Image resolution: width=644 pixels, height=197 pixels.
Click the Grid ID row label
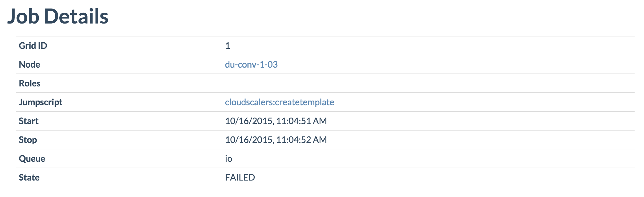(x=33, y=46)
